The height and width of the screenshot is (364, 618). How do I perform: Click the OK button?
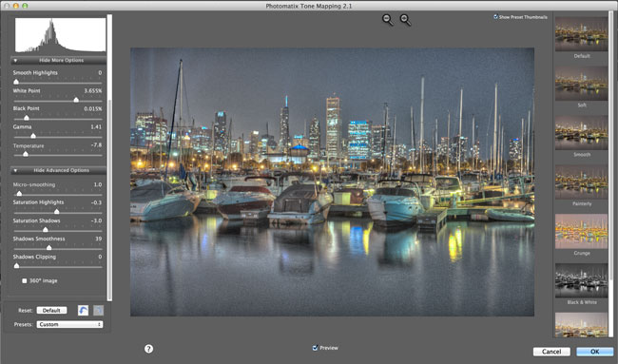pos(595,352)
